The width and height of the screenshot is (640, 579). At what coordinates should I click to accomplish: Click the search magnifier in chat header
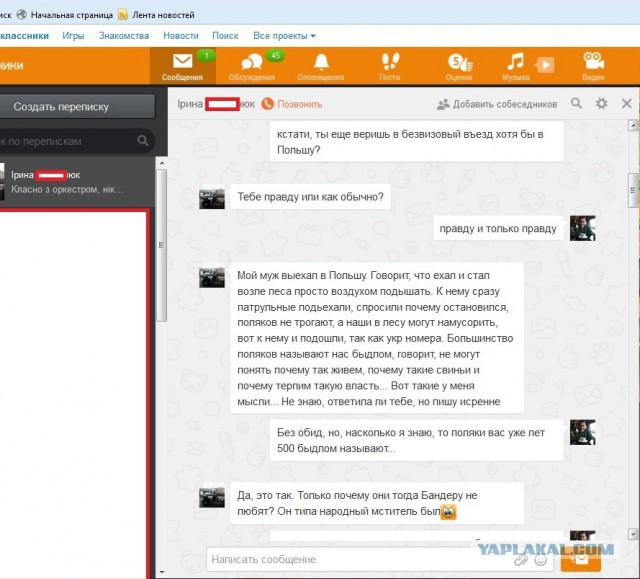pos(576,103)
